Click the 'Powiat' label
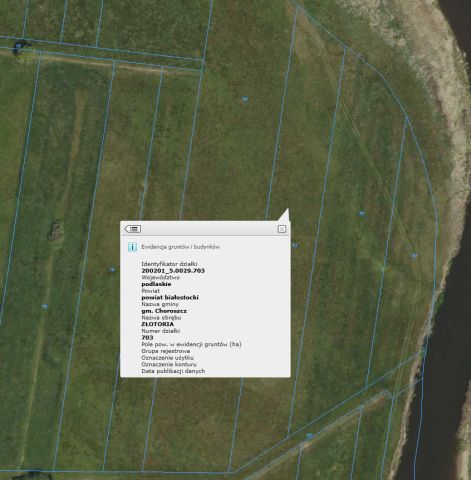 (x=151, y=291)
